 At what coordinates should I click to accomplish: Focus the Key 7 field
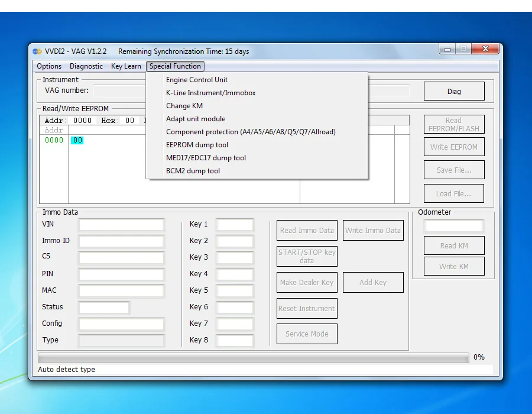235,324
